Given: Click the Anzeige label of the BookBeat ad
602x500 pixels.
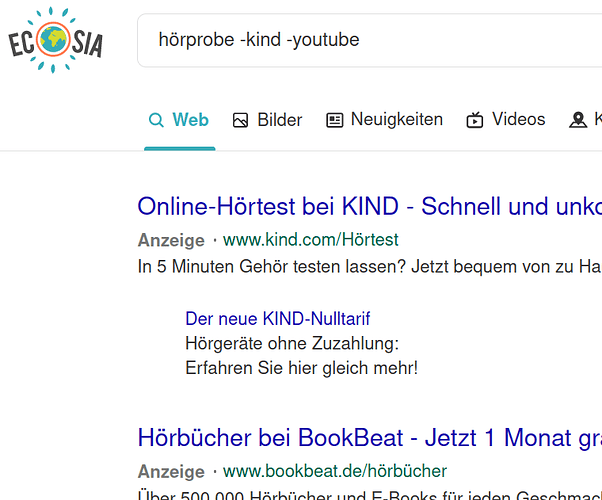Looking at the screenshot, I should tap(171, 472).
